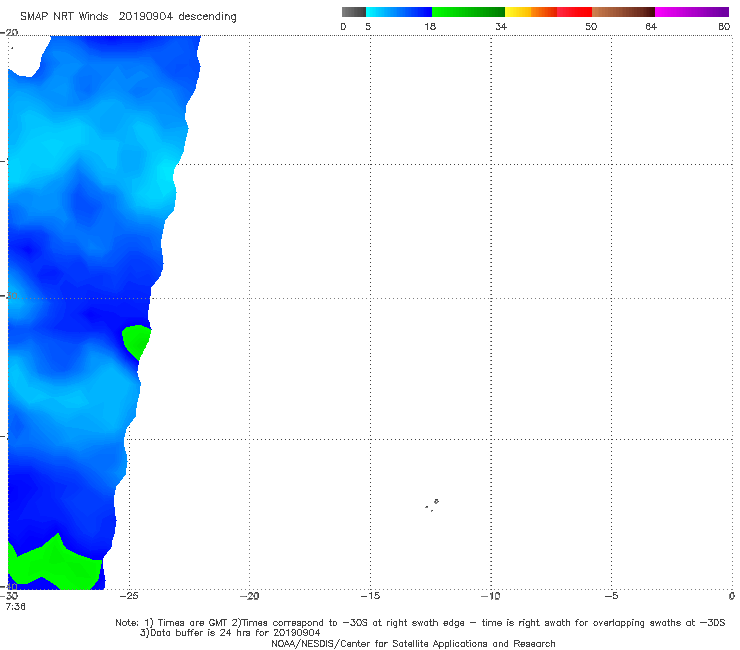Click the color scale label '18'
This screenshot has width=740, height=650.
[430, 26]
